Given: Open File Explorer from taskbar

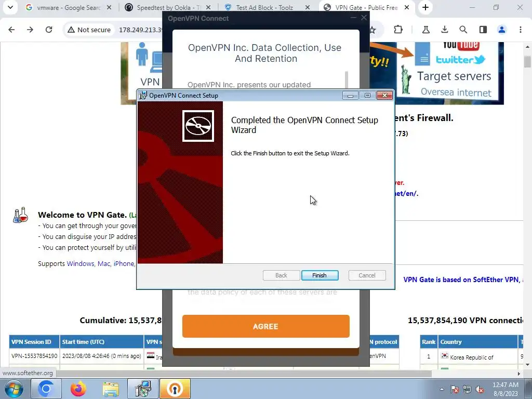Looking at the screenshot, I should (111, 389).
